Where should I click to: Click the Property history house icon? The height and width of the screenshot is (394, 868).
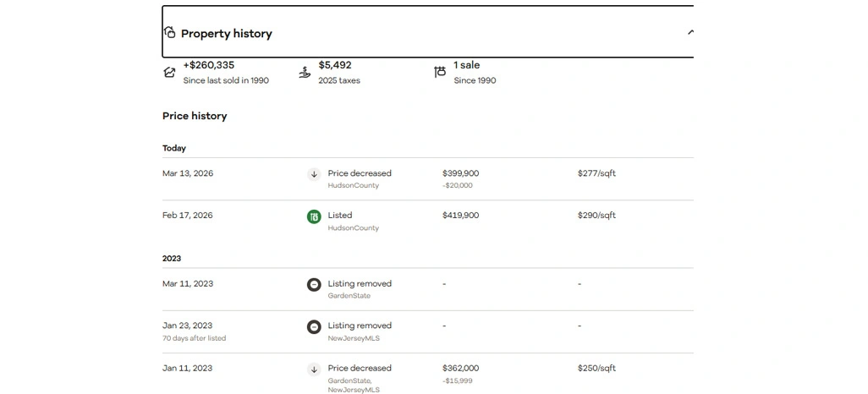[x=169, y=33]
